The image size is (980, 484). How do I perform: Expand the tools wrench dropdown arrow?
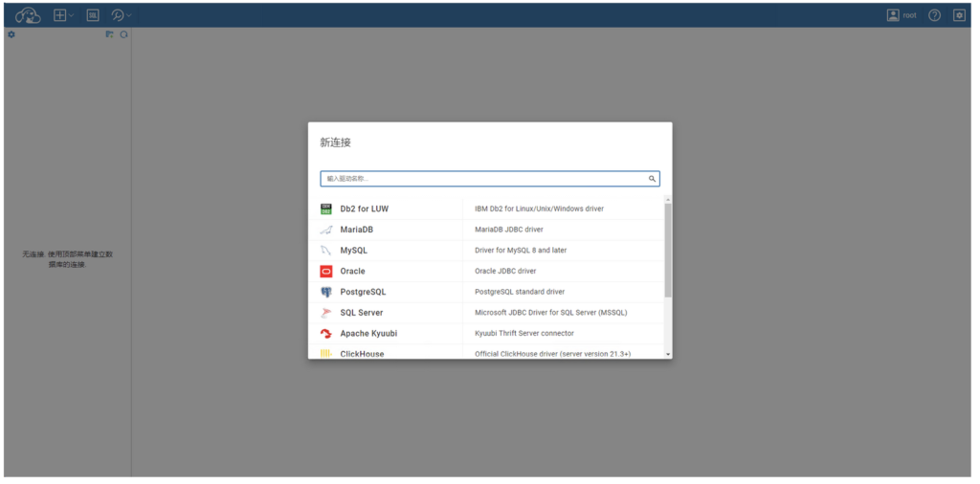click(129, 15)
